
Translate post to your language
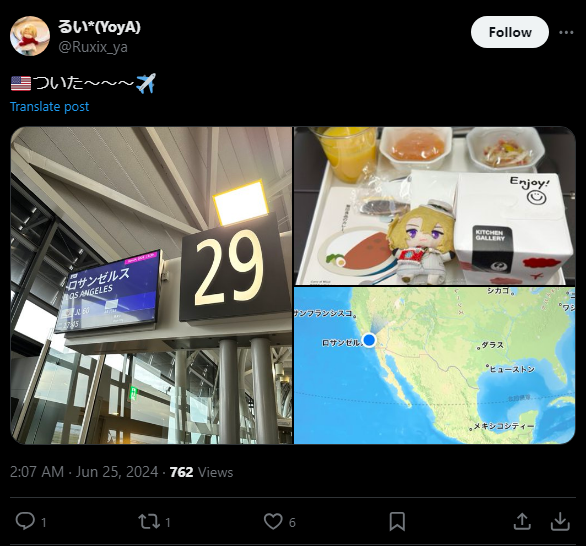tap(50, 107)
